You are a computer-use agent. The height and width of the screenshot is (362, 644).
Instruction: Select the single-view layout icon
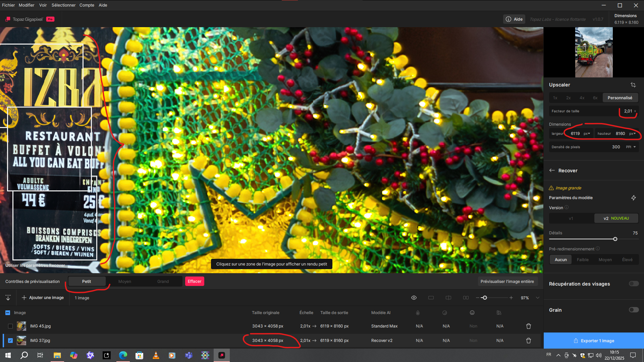[431, 298]
